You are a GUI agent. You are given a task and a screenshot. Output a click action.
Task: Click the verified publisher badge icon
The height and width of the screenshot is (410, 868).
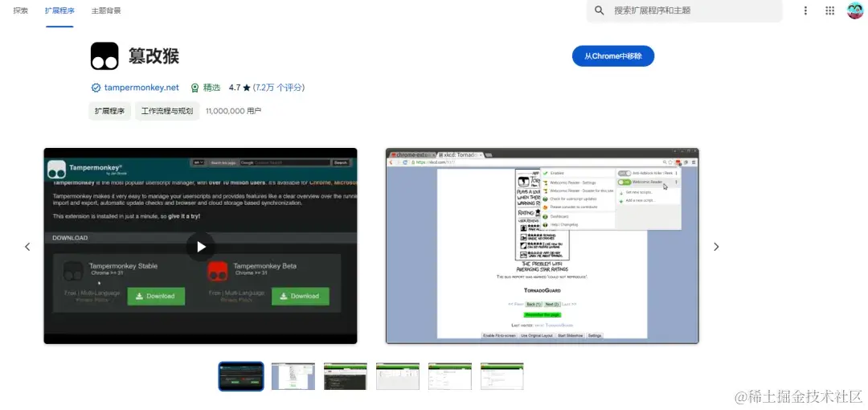(96, 88)
